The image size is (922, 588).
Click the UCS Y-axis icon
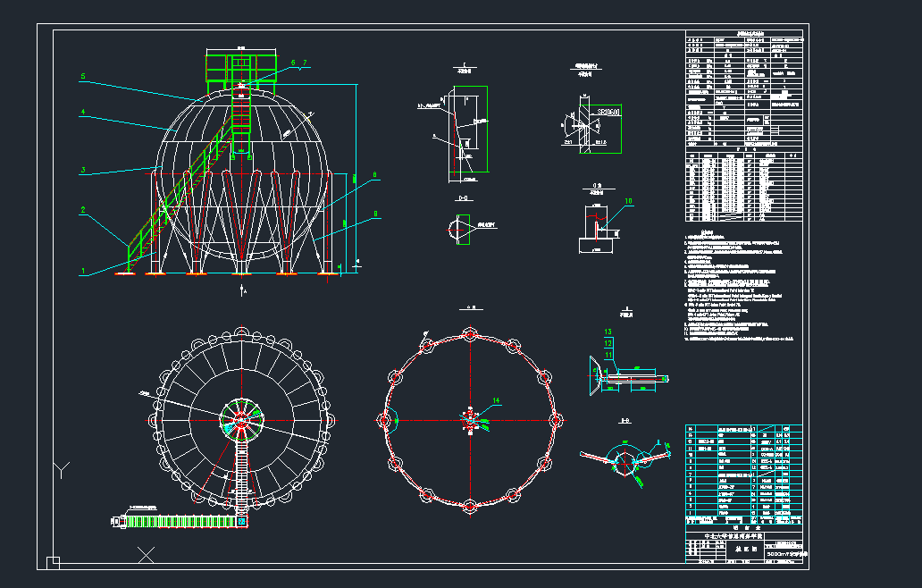tap(62, 468)
